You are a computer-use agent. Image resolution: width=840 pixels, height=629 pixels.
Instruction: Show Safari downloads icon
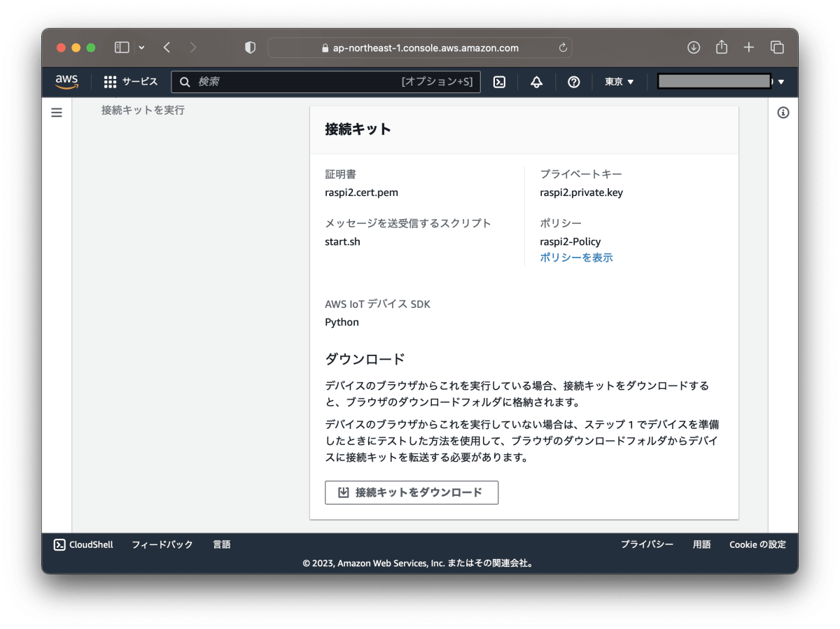[x=694, y=48]
